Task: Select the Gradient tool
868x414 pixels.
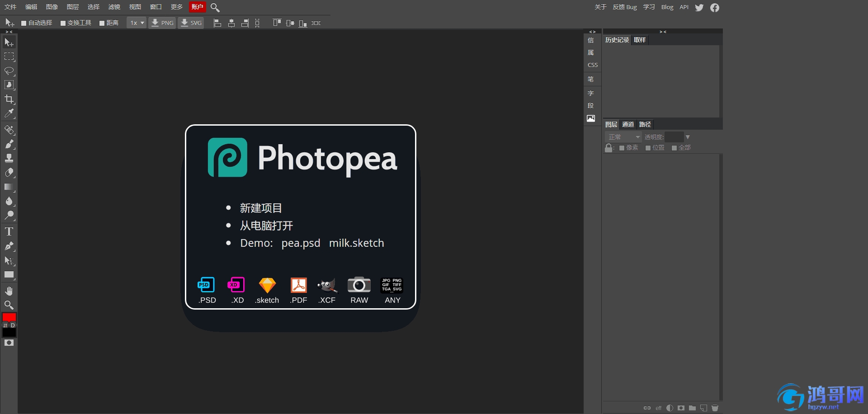Action: pos(9,187)
